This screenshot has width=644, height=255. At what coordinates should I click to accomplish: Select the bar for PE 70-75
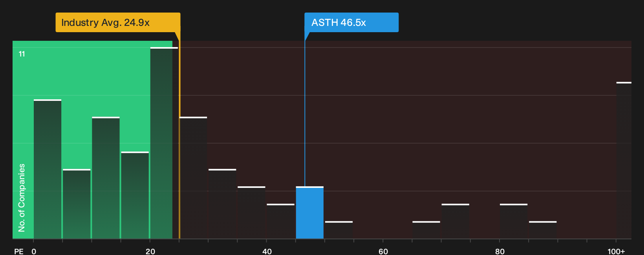pyautogui.click(x=456, y=221)
